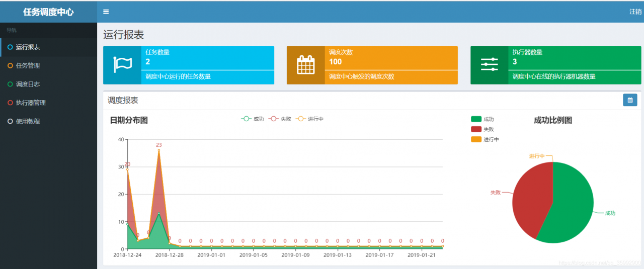Click the 调度次数 value 100
The width and height of the screenshot is (644, 269).
[x=335, y=62]
